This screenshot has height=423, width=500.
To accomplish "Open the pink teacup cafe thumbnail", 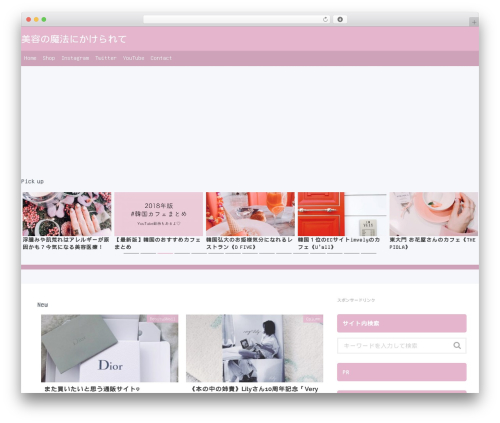I will [x=434, y=214].
